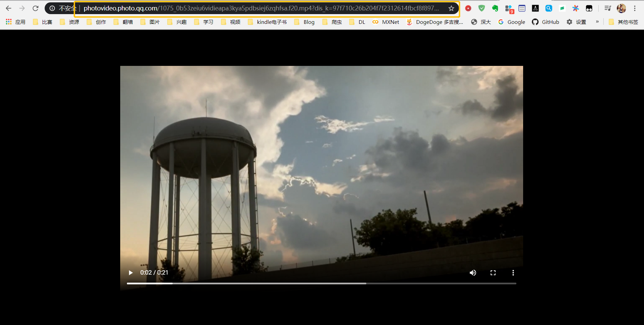Image resolution: width=644 pixels, height=325 pixels.
Task: Expand the 兴趣 bookmark folder
Action: 177,22
